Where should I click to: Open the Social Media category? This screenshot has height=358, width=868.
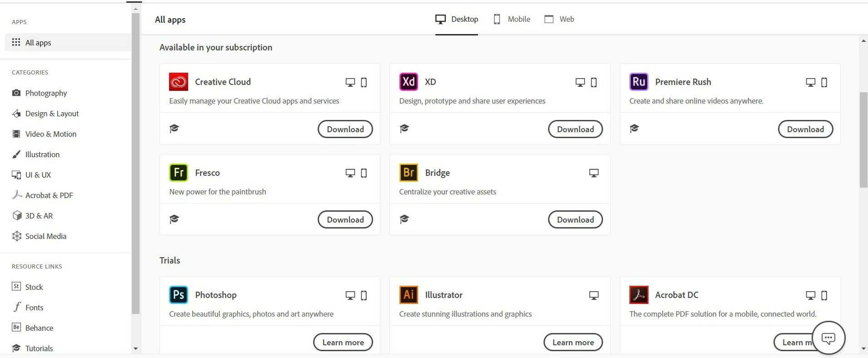39,236
